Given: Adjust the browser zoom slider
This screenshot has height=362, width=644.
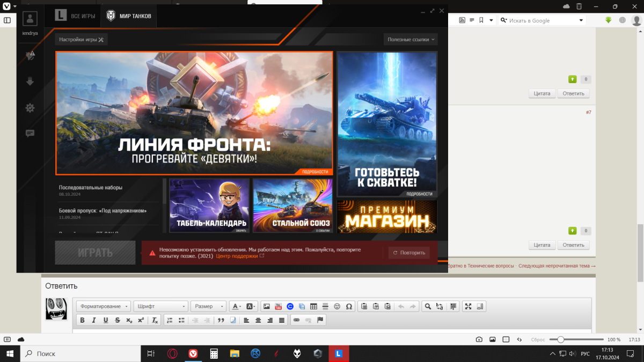Looking at the screenshot, I should tap(560, 339).
